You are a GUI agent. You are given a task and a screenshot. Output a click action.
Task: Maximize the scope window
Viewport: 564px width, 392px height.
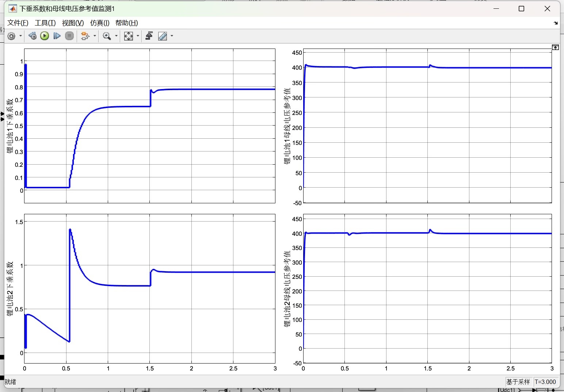[522, 9]
